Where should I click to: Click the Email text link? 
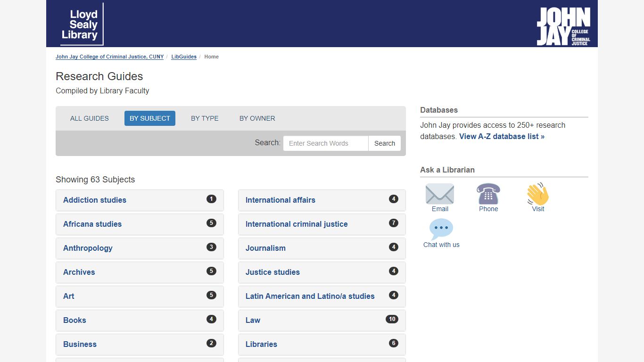(440, 209)
